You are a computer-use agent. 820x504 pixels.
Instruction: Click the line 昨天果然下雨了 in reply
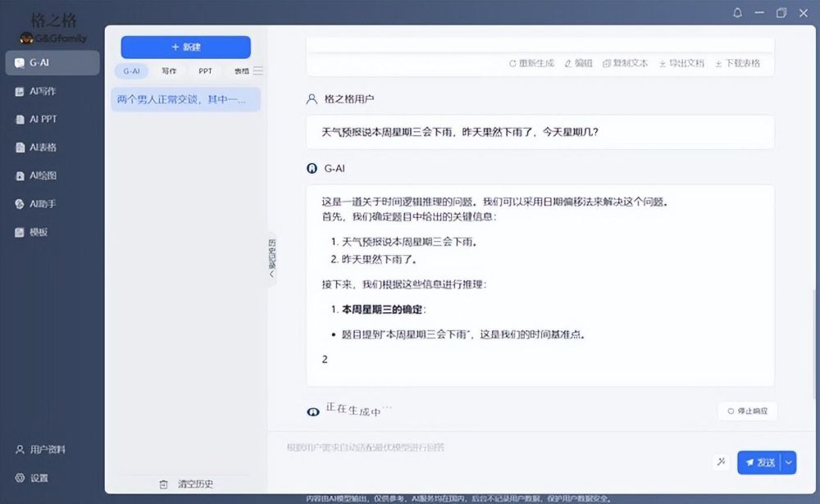[379, 259]
